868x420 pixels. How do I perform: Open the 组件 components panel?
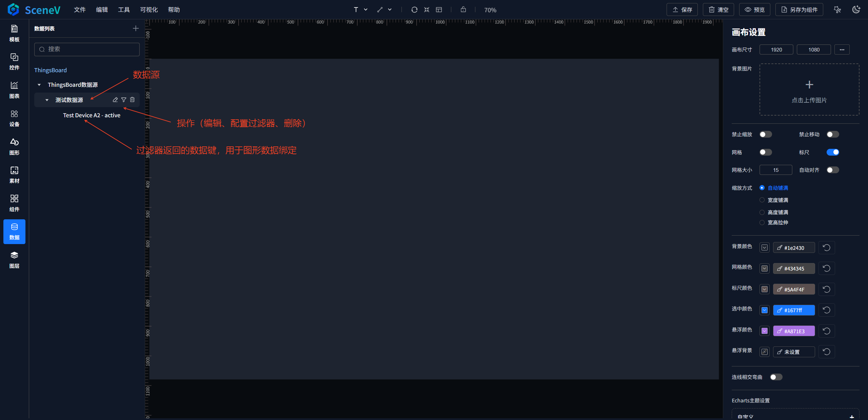tap(14, 203)
